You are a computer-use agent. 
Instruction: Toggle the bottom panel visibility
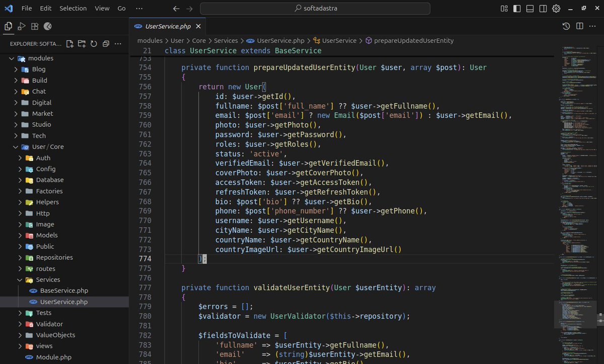(530, 9)
